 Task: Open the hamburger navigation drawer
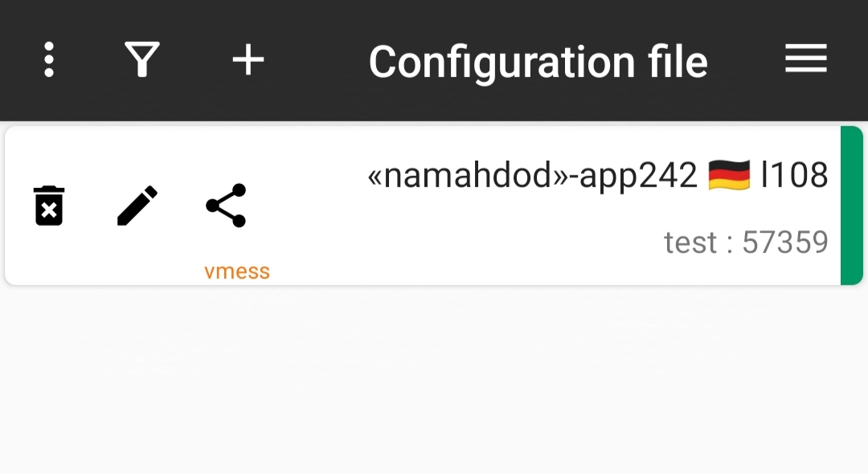point(806,59)
